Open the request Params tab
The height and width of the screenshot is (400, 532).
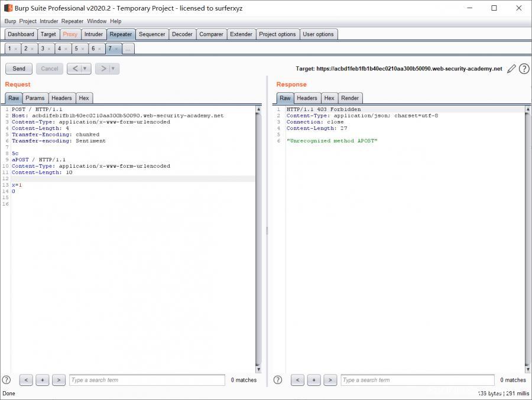click(x=35, y=98)
